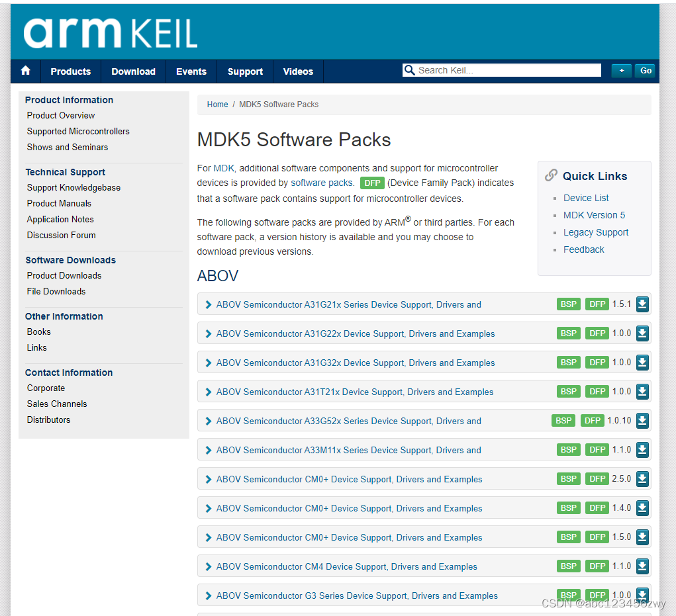Open Support Knowledgebase in sidebar

(x=73, y=188)
